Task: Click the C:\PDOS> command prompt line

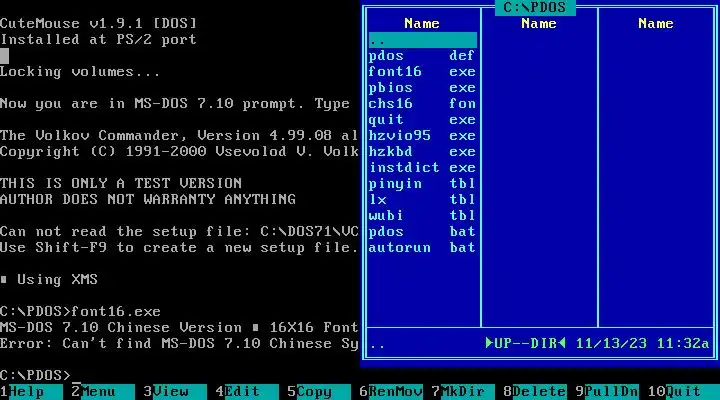Action: click(36, 376)
